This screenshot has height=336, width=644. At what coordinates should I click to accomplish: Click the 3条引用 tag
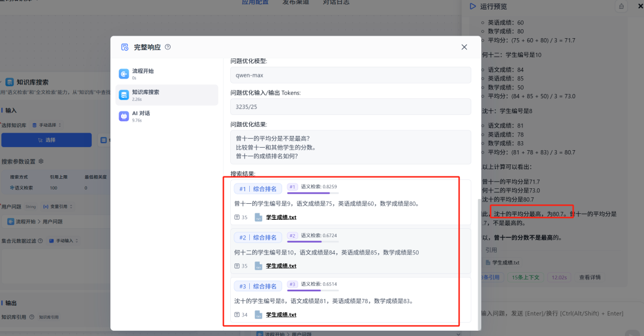[491, 278]
